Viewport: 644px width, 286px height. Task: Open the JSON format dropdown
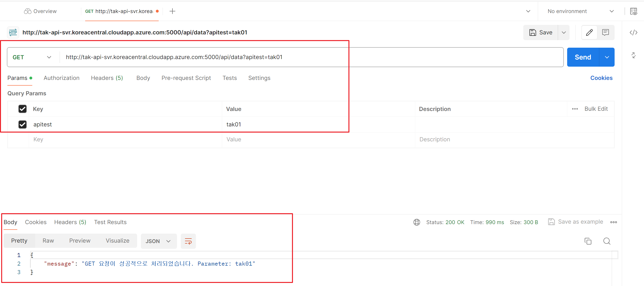pos(158,241)
